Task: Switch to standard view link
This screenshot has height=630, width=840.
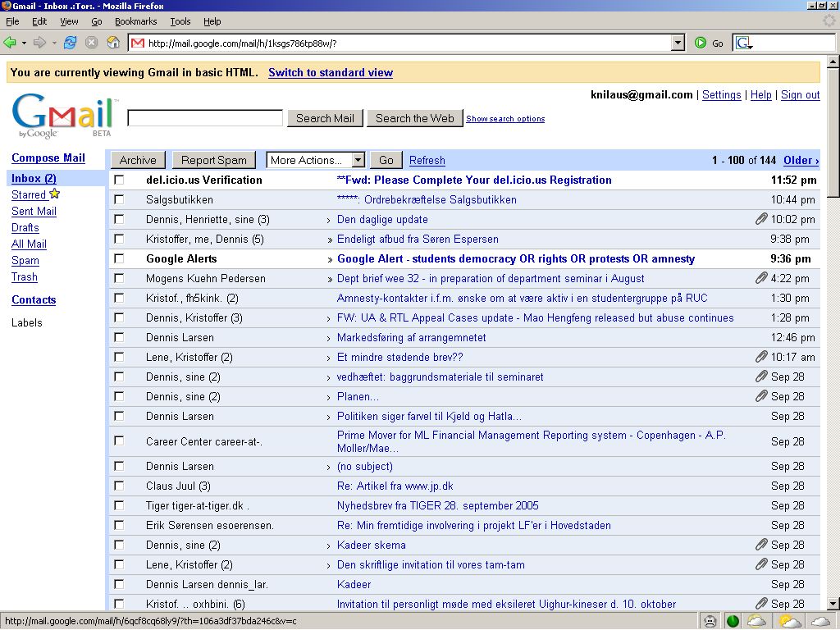Action: click(331, 72)
